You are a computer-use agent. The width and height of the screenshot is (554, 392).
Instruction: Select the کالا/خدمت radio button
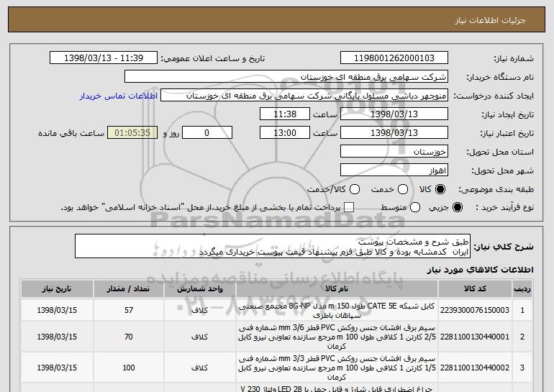355,190
